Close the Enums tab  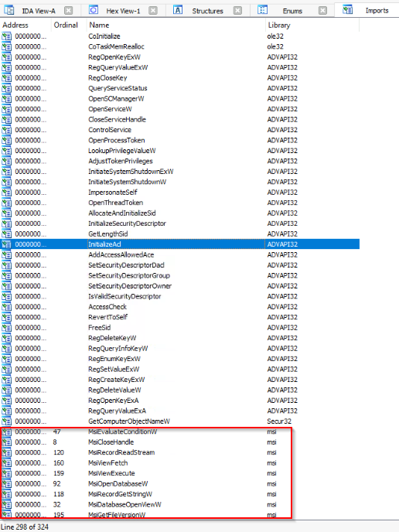tap(322, 11)
